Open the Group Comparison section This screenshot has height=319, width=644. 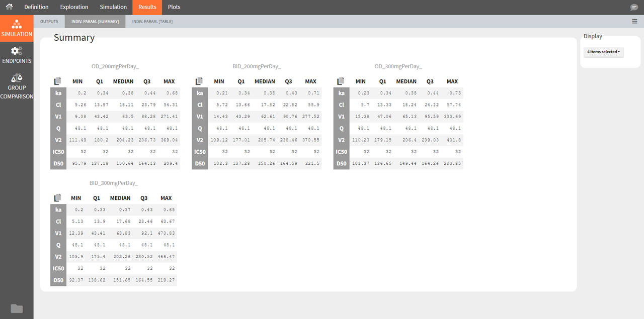click(17, 85)
